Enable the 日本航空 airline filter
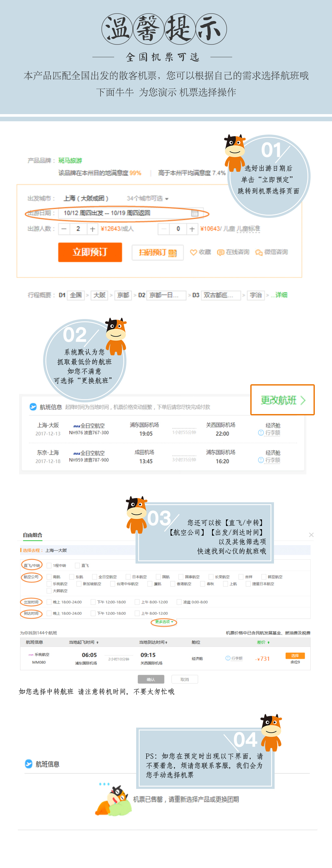The height and width of the screenshot is (868, 332). click(x=128, y=577)
